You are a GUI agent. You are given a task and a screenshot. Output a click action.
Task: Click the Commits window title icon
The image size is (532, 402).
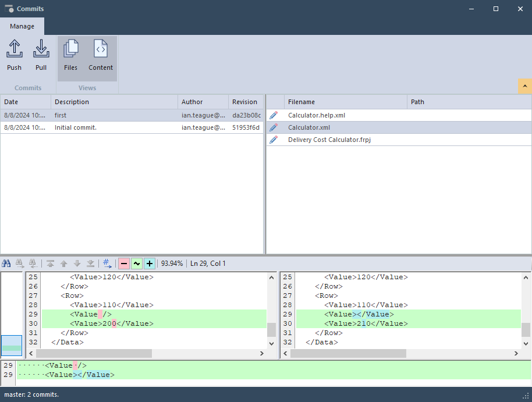pos(9,9)
